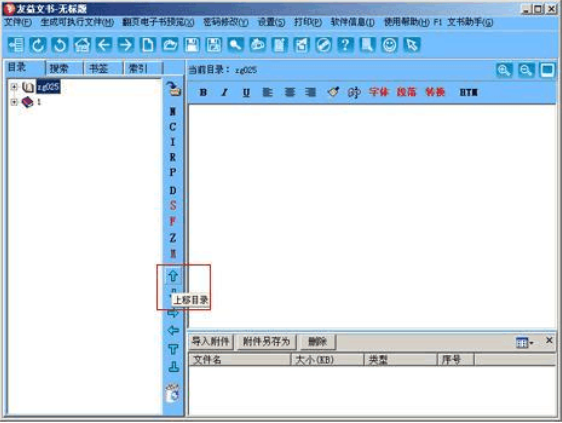Open a file with the folder icon

pyautogui.click(x=170, y=45)
